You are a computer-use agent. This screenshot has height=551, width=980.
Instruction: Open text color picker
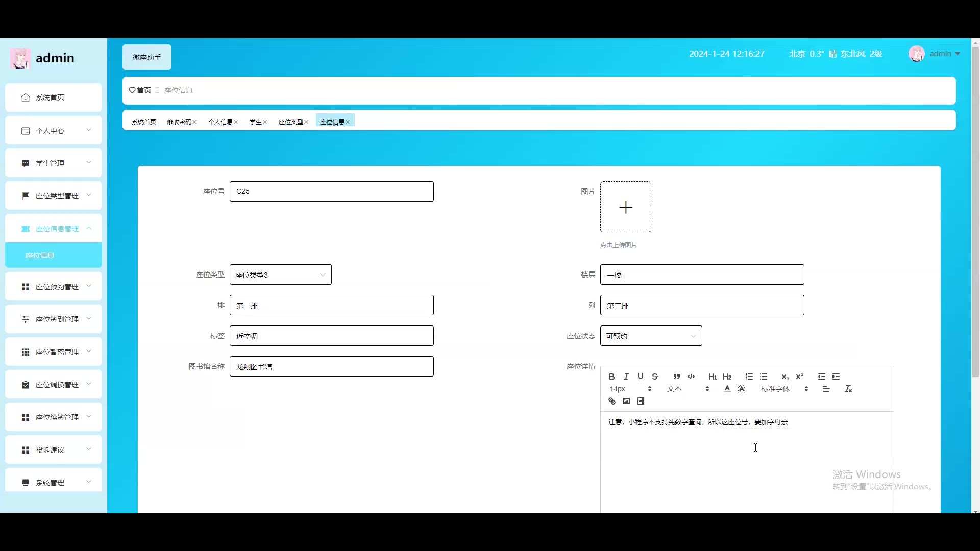click(x=727, y=389)
